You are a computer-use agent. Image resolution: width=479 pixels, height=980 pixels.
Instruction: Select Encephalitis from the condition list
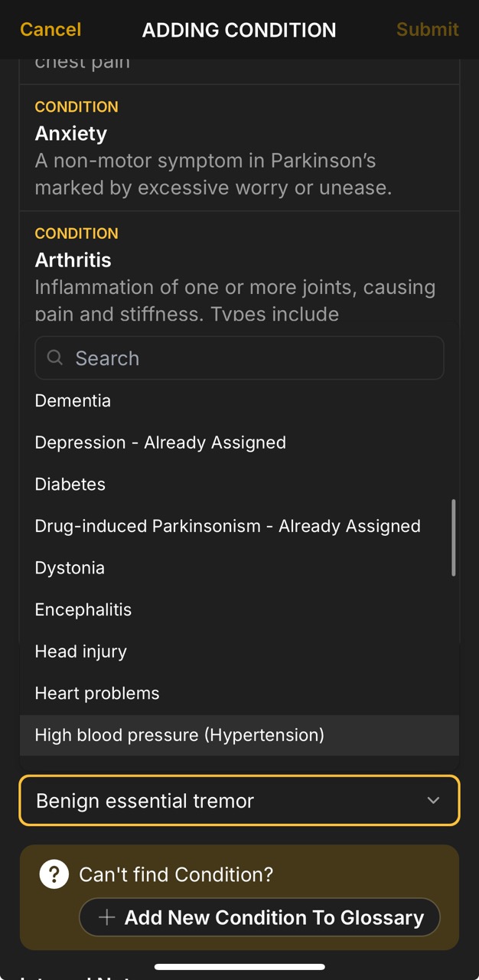pyautogui.click(x=83, y=609)
